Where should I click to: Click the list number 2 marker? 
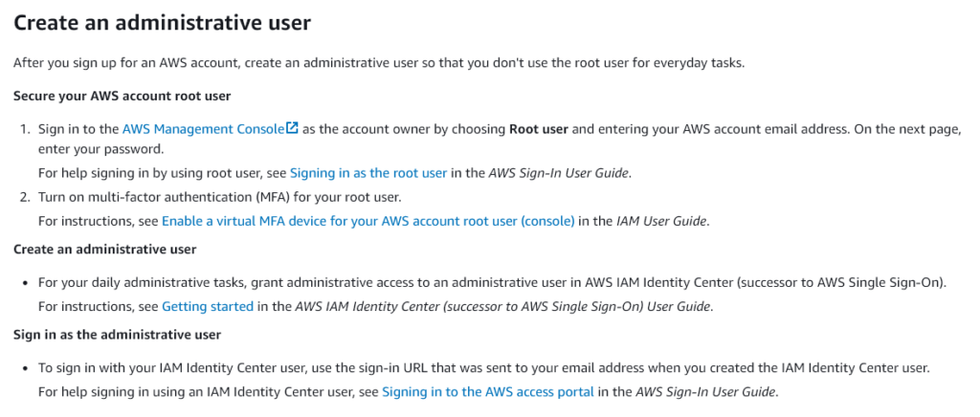[x=25, y=197]
